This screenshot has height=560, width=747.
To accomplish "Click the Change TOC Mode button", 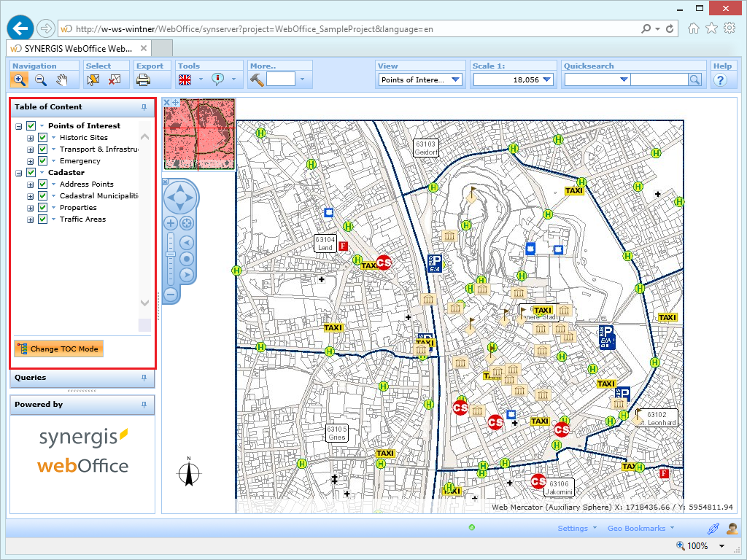I will point(58,349).
